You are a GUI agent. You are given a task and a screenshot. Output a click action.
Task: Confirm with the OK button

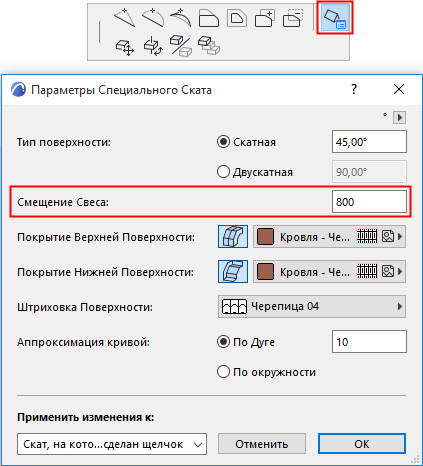(x=362, y=444)
